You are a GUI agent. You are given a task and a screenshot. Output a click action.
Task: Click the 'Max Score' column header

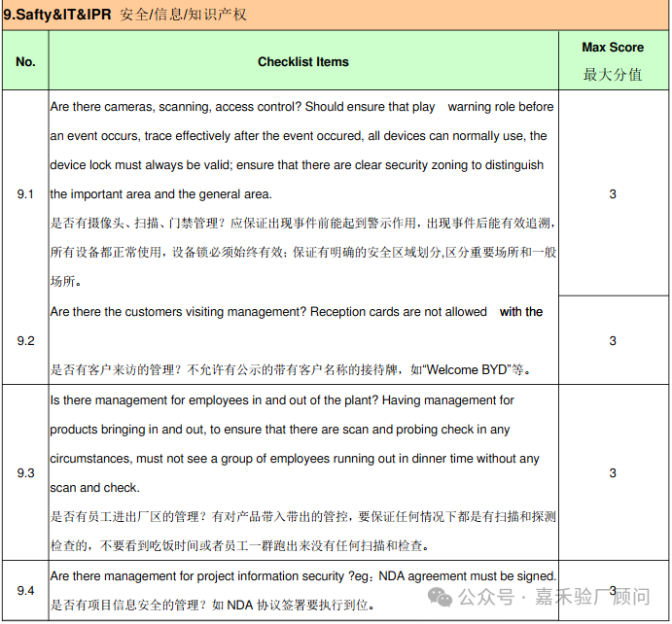(x=613, y=47)
